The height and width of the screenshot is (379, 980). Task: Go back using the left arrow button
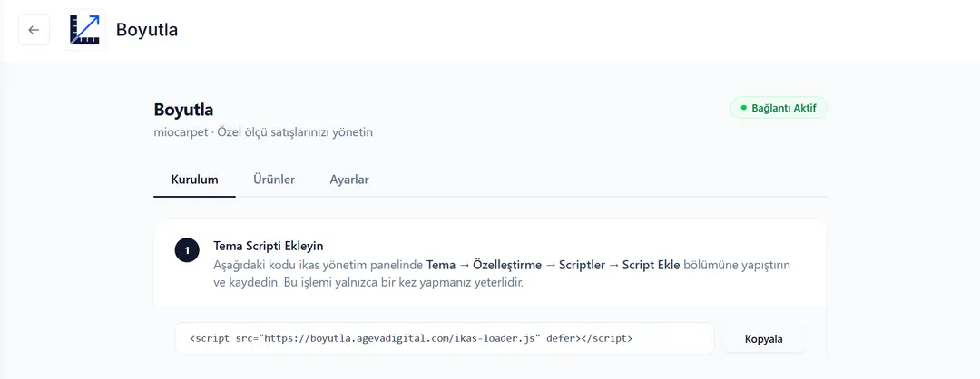(x=34, y=30)
